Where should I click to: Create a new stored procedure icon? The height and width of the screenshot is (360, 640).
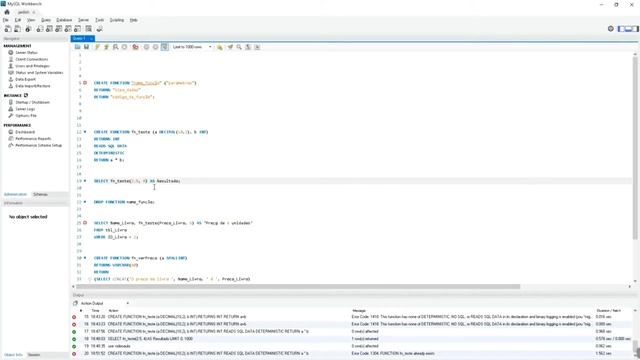pyautogui.click(x=68, y=29)
